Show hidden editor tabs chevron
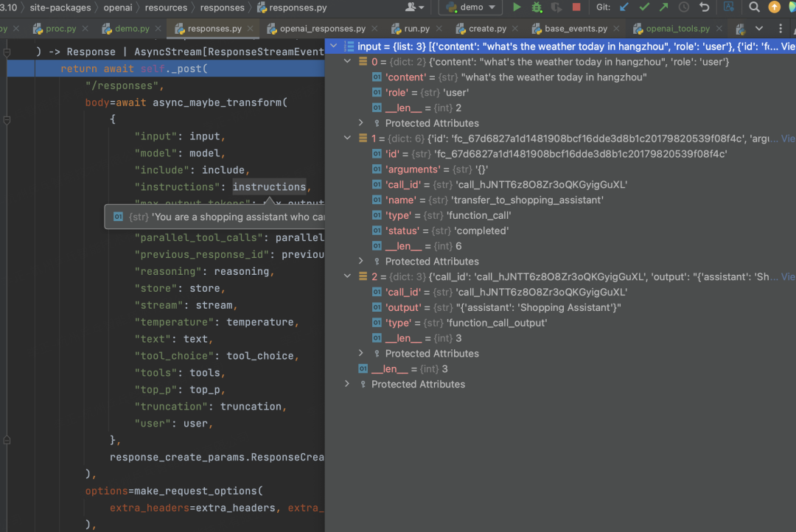Image resolution: width=796 pixels, height=532 pixels. tap(759, 29)
